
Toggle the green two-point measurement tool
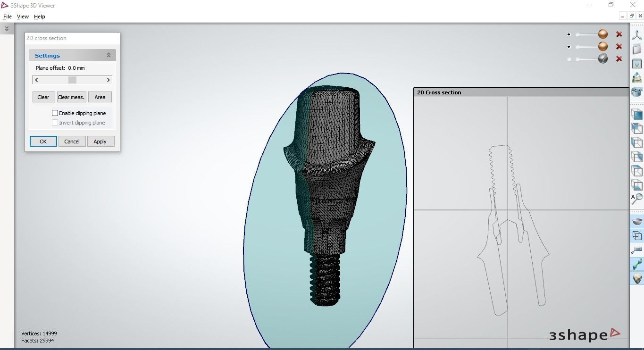pos(637,264)
